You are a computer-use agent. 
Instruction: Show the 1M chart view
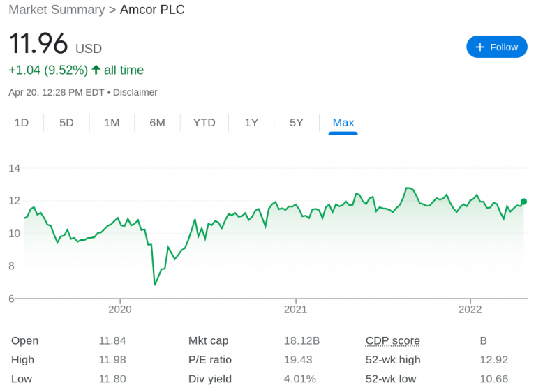click(112, 123)
